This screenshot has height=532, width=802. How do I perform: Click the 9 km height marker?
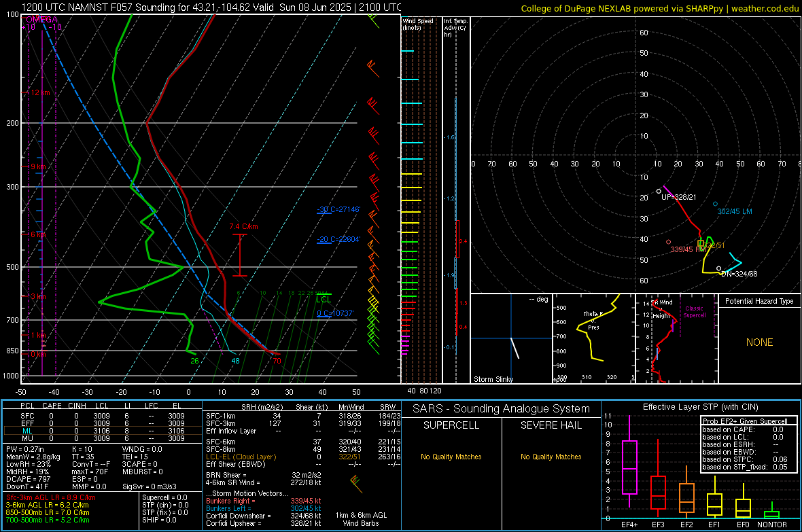[38, 166]
